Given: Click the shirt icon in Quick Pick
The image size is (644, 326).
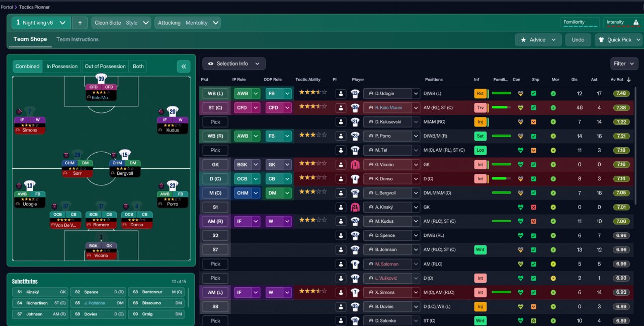Looking at the screenshot, I should [601, 40].
